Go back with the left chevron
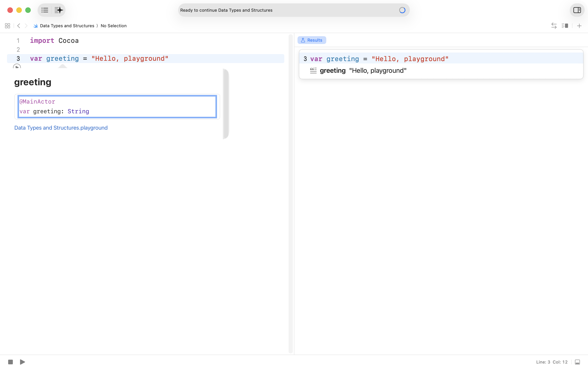 coord(19,26)
